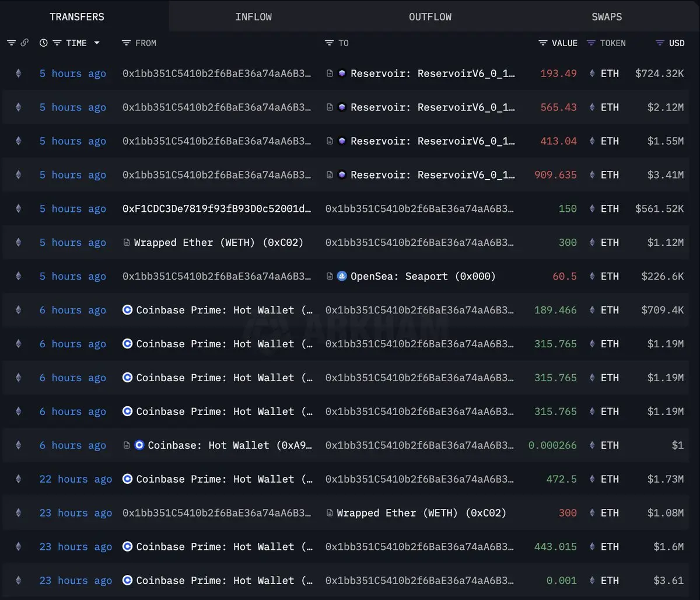Click the Ethereum chain icon at the start of the $3.61 row

pos(18,581)
